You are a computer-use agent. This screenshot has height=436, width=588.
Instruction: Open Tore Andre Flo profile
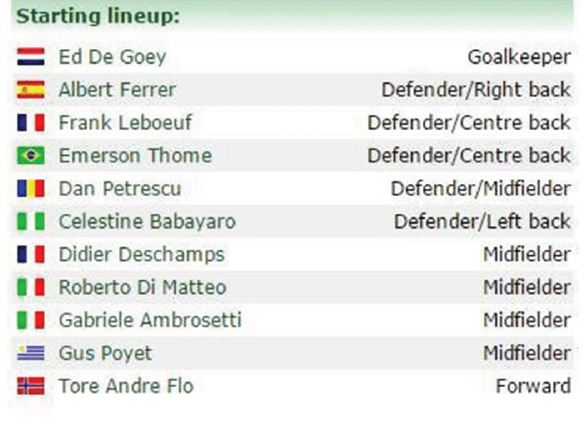[x=126, y=386]
